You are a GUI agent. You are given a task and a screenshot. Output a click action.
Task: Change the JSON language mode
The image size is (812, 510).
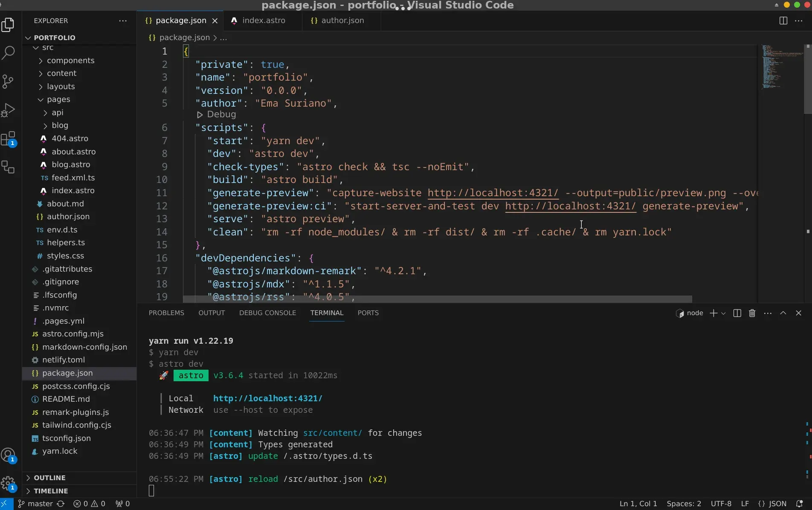pos(772,504)
